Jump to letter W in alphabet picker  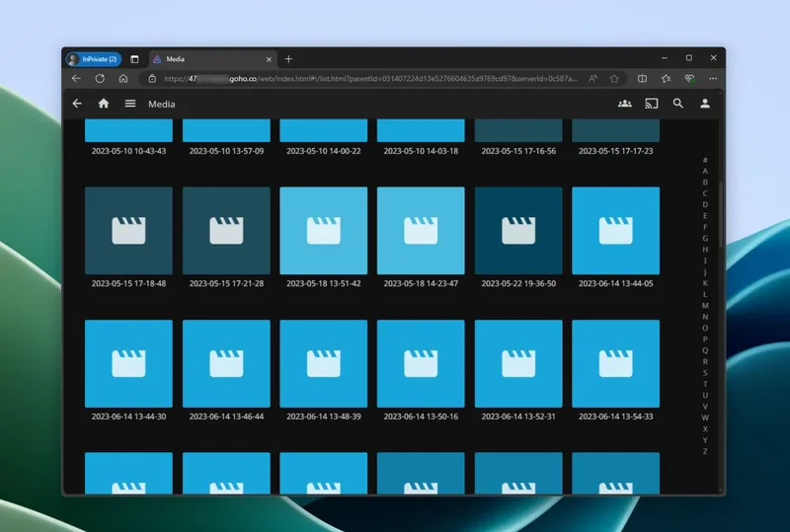(705, 418)
